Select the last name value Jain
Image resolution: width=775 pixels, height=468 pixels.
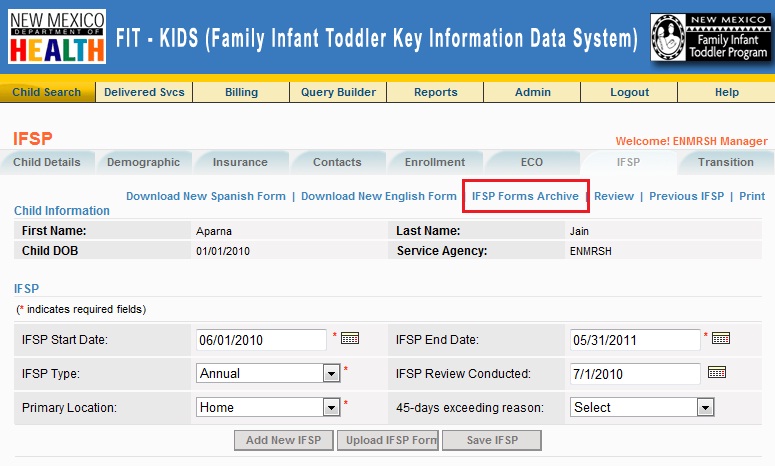pyautogui.click(x=579, y=231)
